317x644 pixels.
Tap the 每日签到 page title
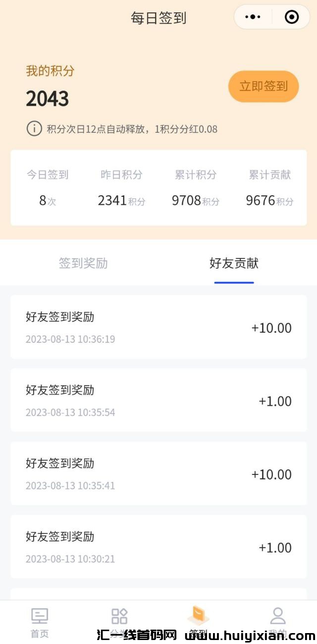click(158, 18)
